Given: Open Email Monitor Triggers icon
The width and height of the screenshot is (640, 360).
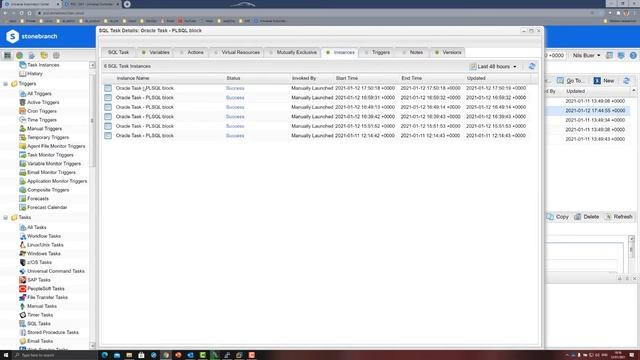Looking at the screenshot, I should (23, 173).
